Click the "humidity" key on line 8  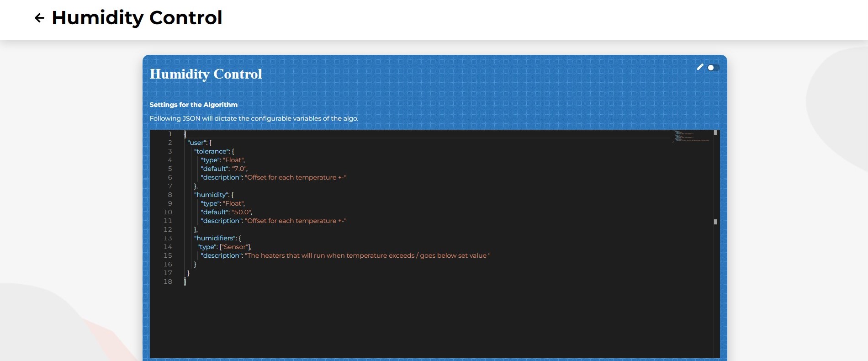pos(212,195)
